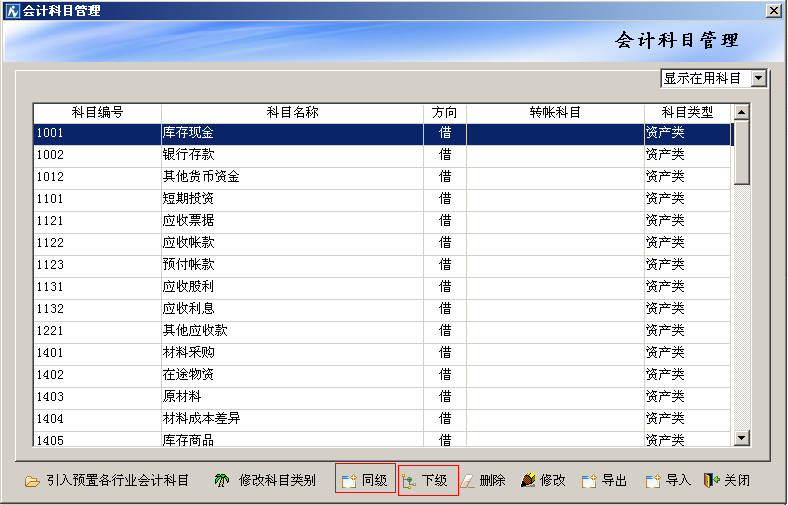Click the scrollbar down arrow
This screenshot has width=788, height=505.
742,438
